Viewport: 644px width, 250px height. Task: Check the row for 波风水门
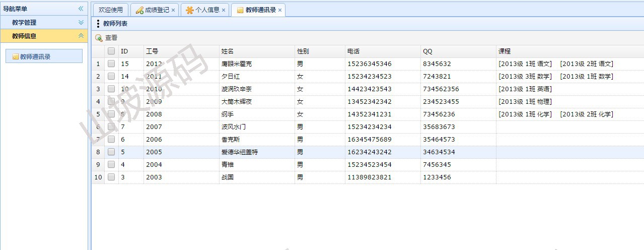pos(111,127)
